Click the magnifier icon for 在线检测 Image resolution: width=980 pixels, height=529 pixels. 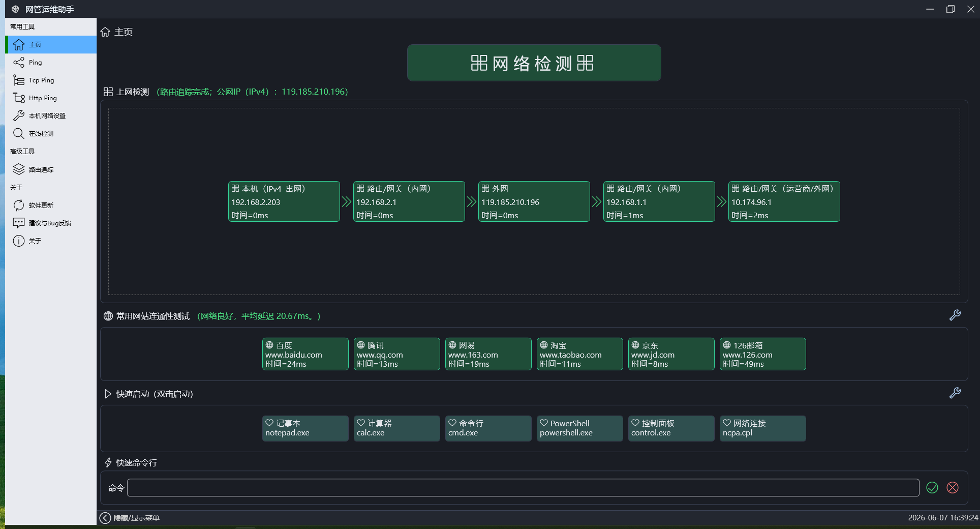click(x=19, y=134)
